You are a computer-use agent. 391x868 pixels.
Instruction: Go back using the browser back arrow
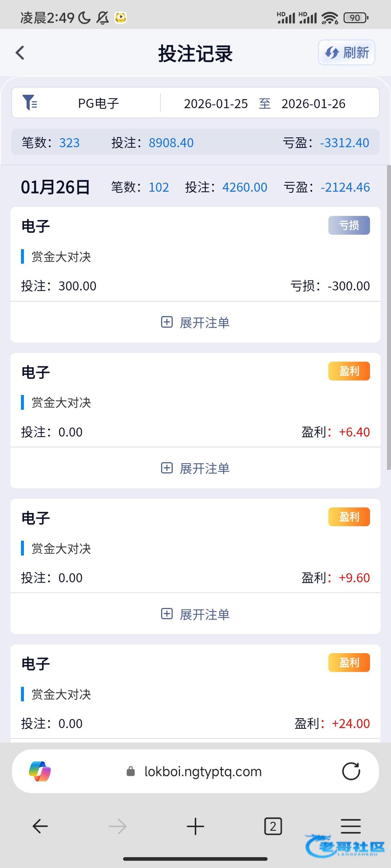(x=40, y=826)
